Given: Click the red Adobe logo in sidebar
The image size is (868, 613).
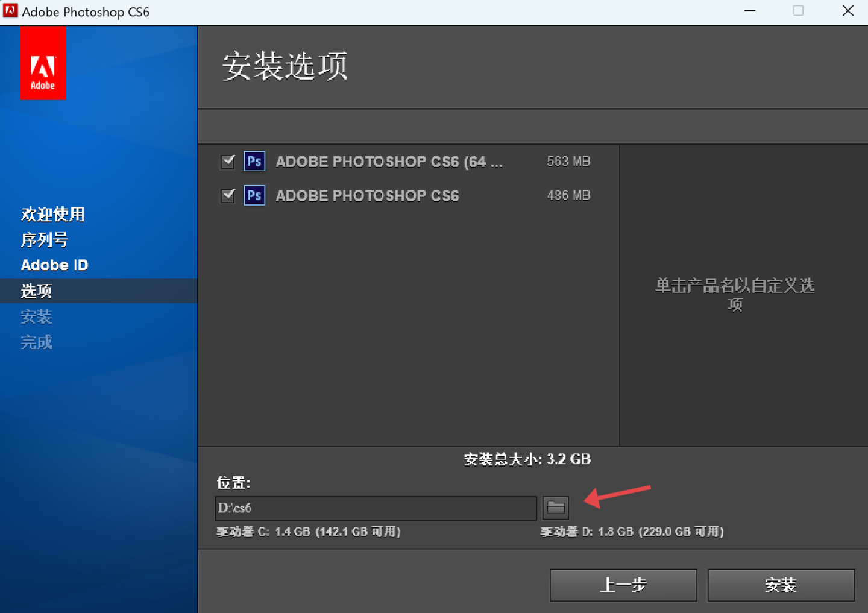Looking at the screenshot, I should click(x=43, y=63).
